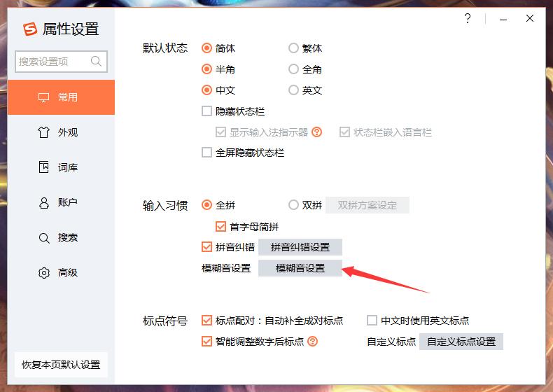
Task: Click the Sogou logo icon
Action: [x=30, y=29]
